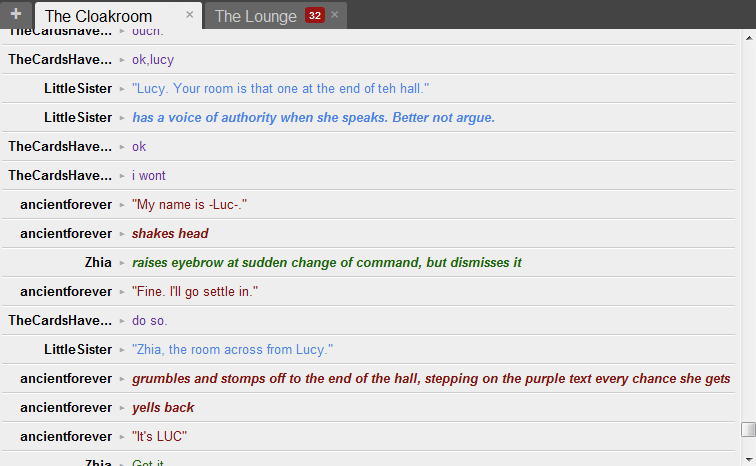756x466 pixels.
Task: Click Zhia username beside "raises eyebrow" message
Action: [98, 262]
